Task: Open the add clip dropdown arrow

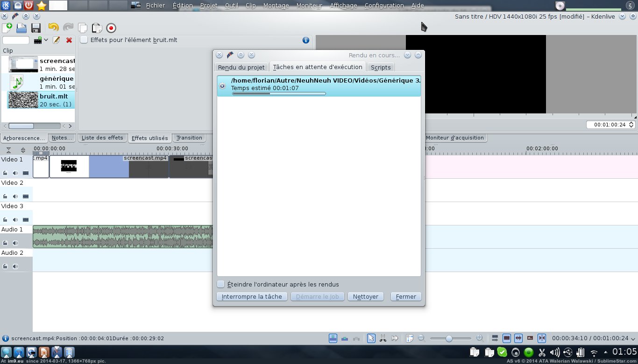Action: click(x=46, y=40)
